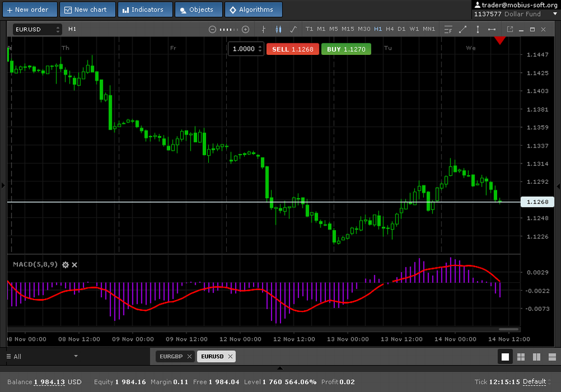Click BUY at 1.1270
This screenshot has width=561, height=392.
coord(346,49)
